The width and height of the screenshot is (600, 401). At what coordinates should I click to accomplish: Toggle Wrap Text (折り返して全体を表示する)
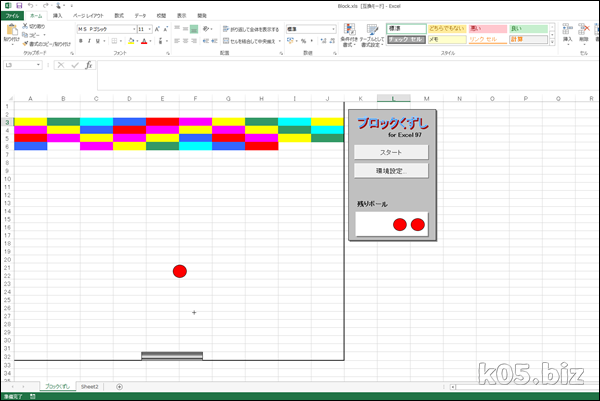251,29
